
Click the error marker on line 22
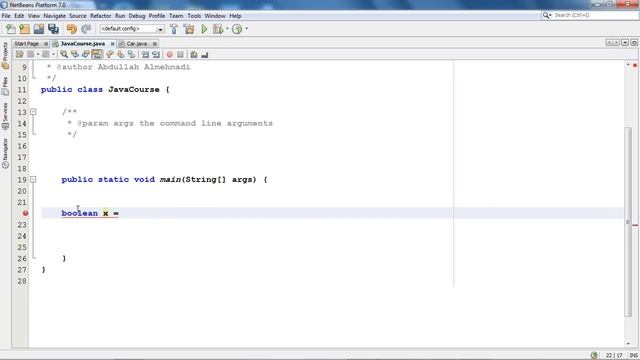25,213
